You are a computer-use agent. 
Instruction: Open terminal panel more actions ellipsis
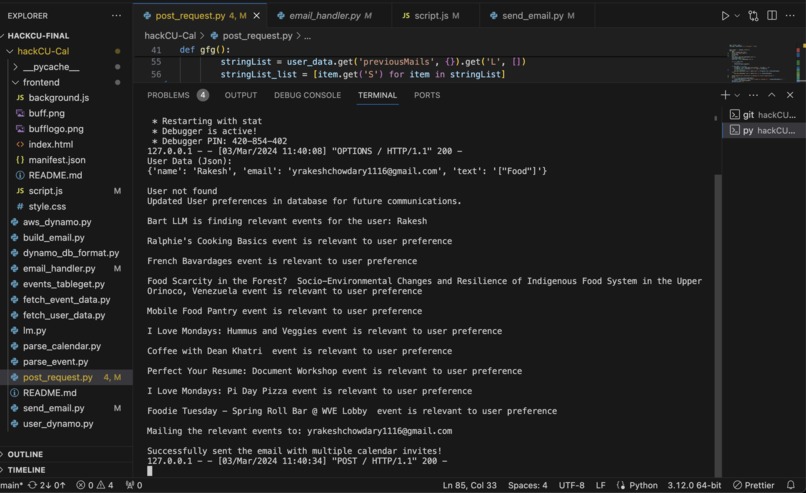click(x=753, y=95)
